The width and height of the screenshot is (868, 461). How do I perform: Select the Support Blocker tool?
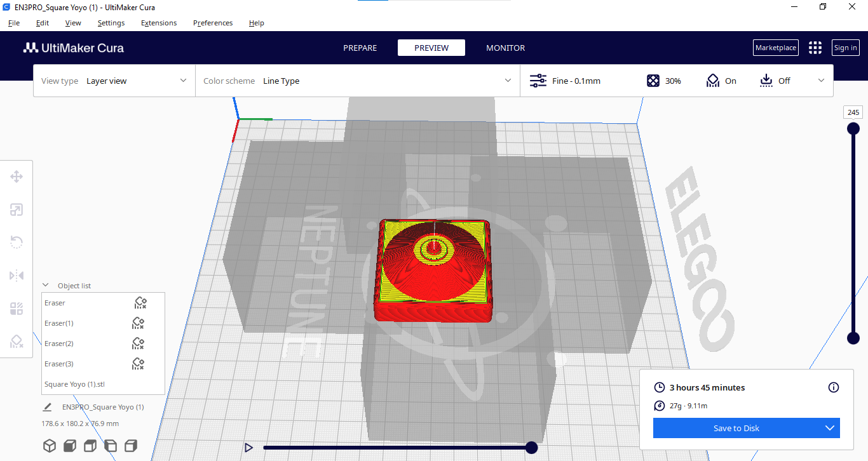(17, 341)
